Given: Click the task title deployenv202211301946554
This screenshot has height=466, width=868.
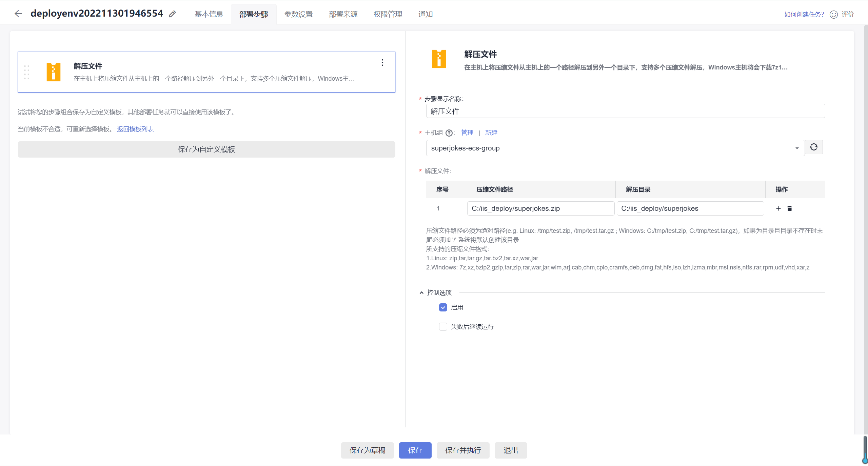Looking at the screenshot, I should [x=97, y=14].
